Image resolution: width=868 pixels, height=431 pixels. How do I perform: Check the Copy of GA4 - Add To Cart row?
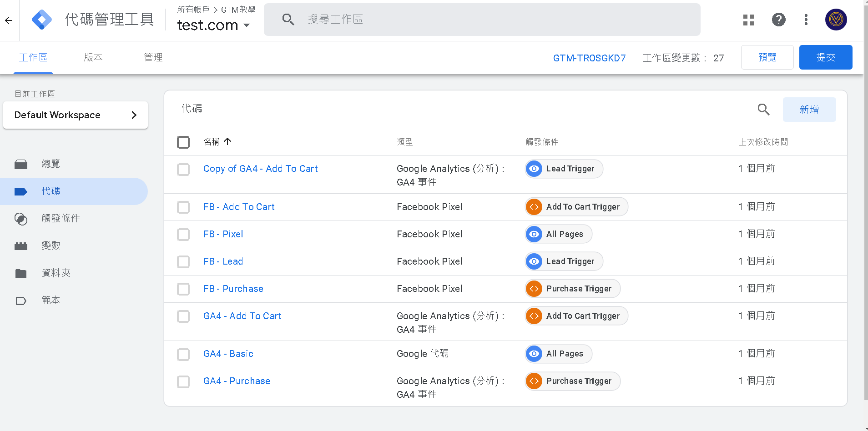(x=183, y=170)
